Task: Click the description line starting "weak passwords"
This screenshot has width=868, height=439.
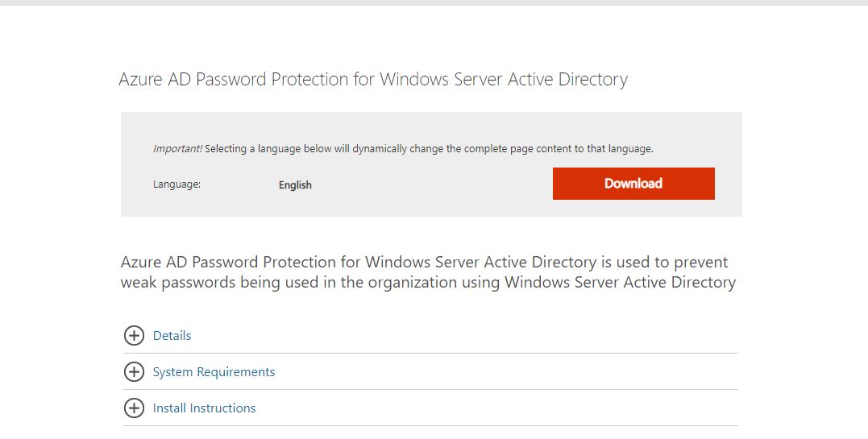Action: [428, 283]
